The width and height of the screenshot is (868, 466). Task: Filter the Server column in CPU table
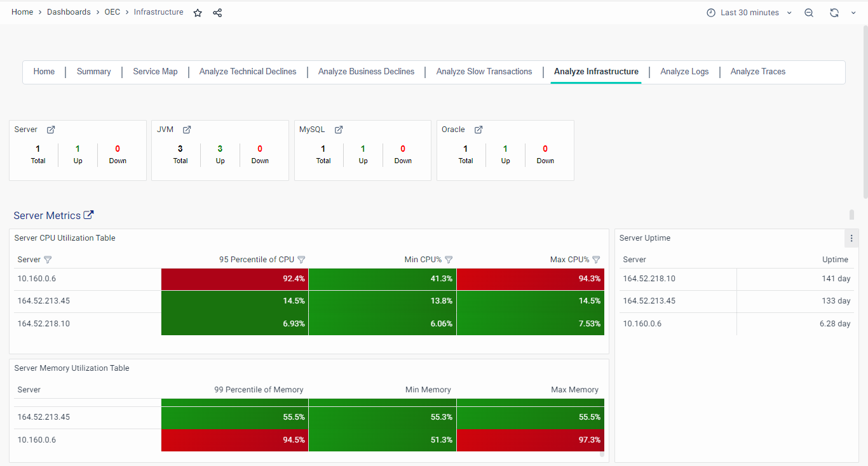[48, 260]
